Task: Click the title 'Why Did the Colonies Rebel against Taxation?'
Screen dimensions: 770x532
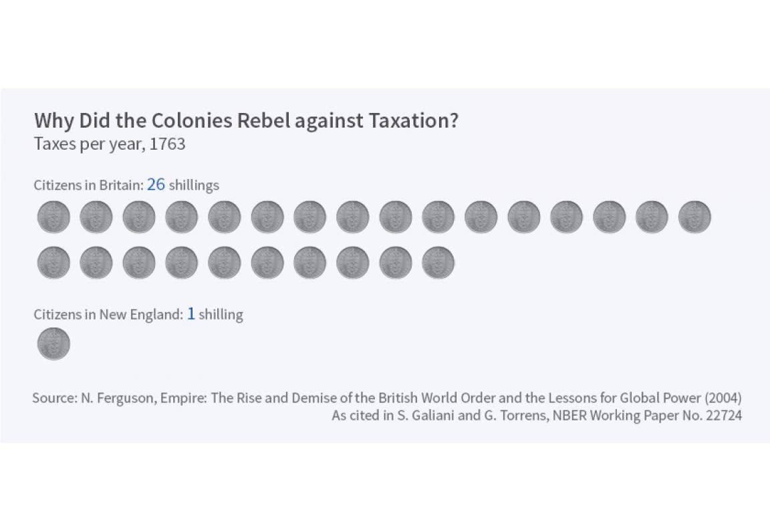Action: click(246, 121)
